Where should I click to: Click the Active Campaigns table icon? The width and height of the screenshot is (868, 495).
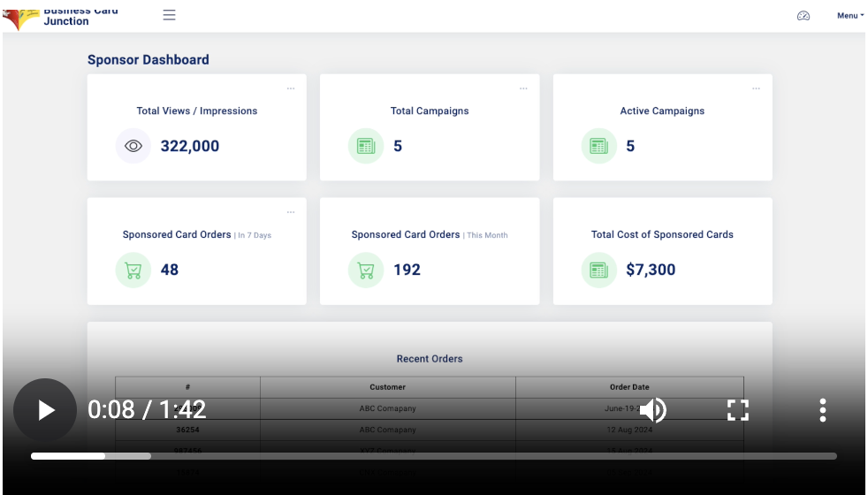pyautogui.click(x=599, y=146)
